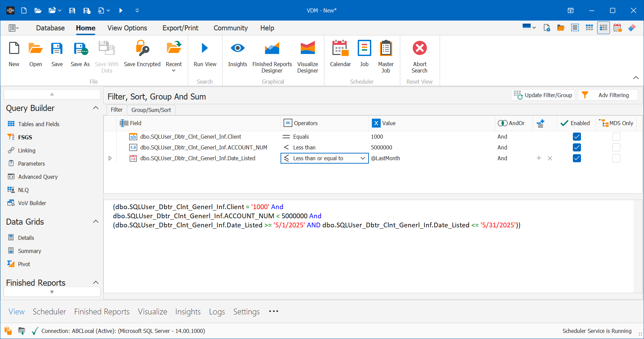Viewport: 644px width, 339px height.
Task: Click the Save Encrypted icon
Action: 142,54
